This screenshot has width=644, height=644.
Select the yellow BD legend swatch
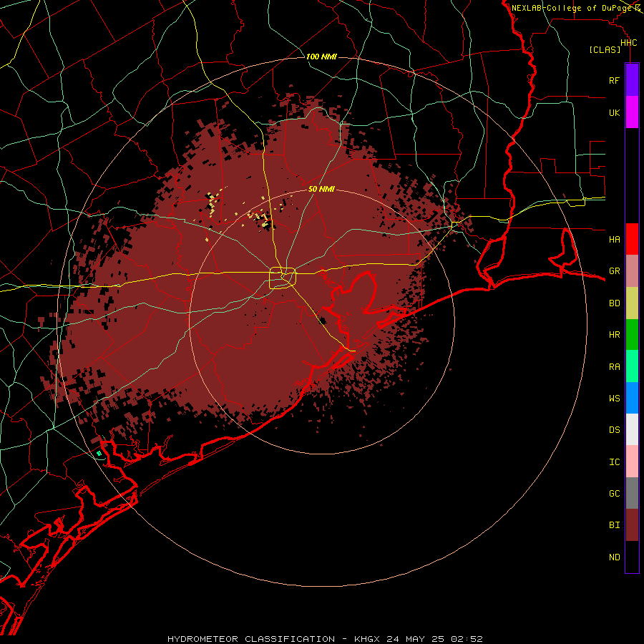[x=632, y=303]
